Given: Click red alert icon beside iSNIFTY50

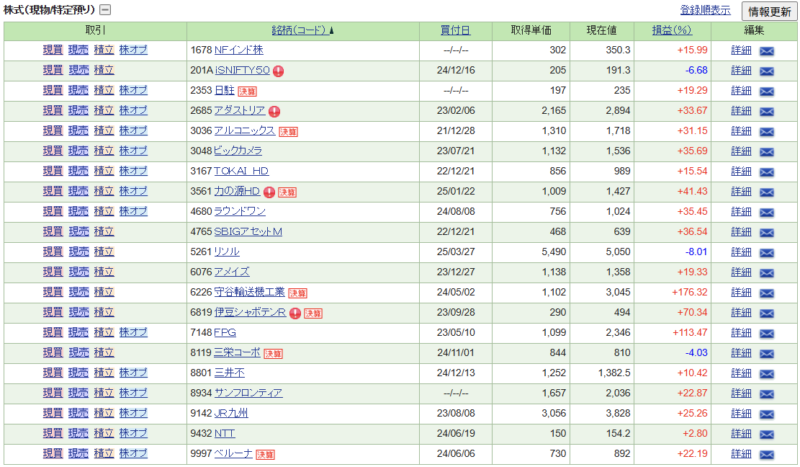Looking at the screenshot, I should click(x=278, y=71).
